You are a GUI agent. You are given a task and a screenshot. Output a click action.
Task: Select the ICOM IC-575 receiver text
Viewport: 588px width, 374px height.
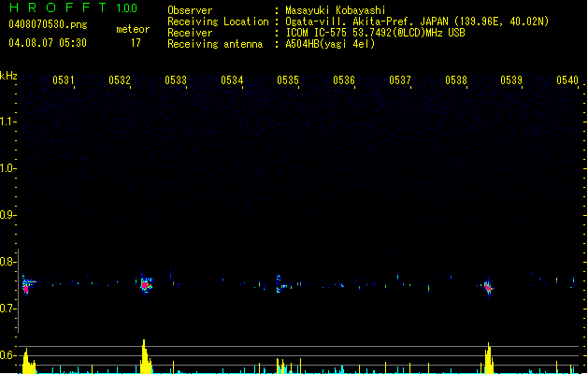click(x=376, y=33)
